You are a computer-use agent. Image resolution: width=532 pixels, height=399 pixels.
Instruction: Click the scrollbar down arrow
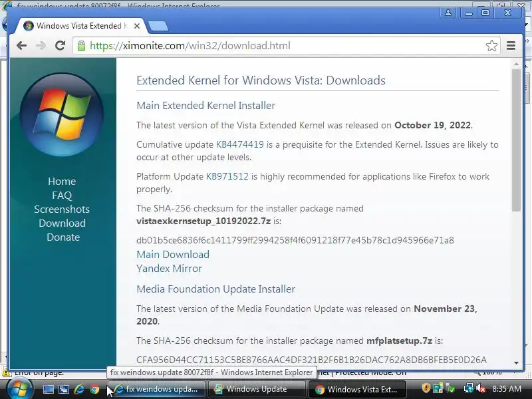516,363
